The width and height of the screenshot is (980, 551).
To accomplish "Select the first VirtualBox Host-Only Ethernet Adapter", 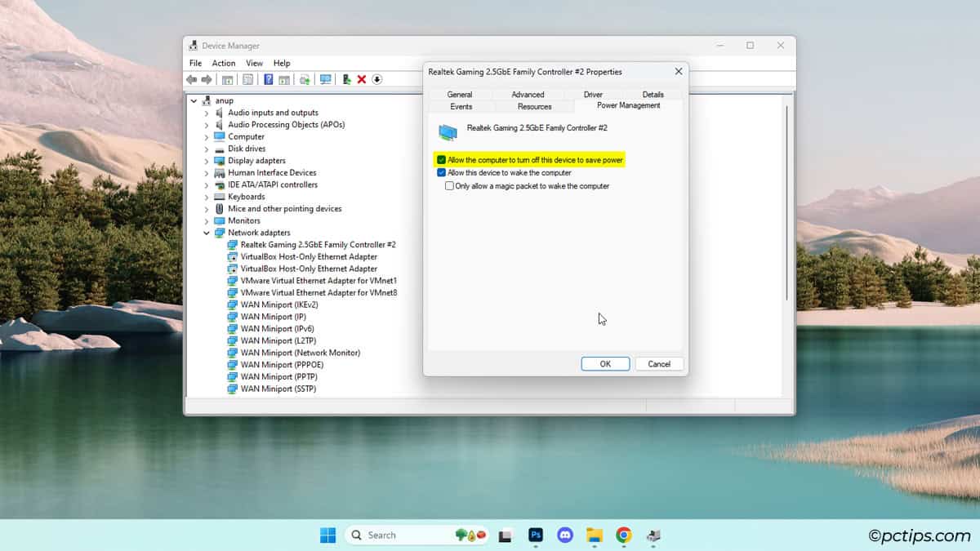I will [309, 256].
